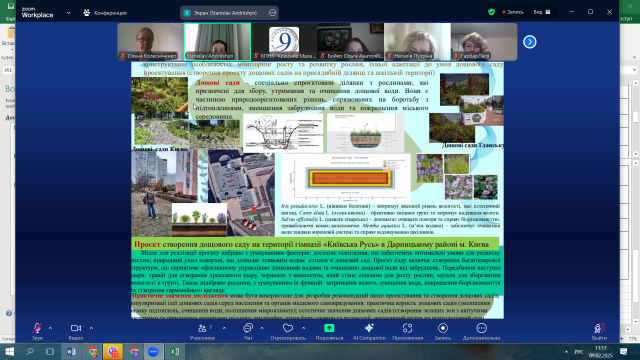Open Zoom Workplace menu dropdown arrow
The height and width of the screenshot is (360, 640).
point(69,13)
